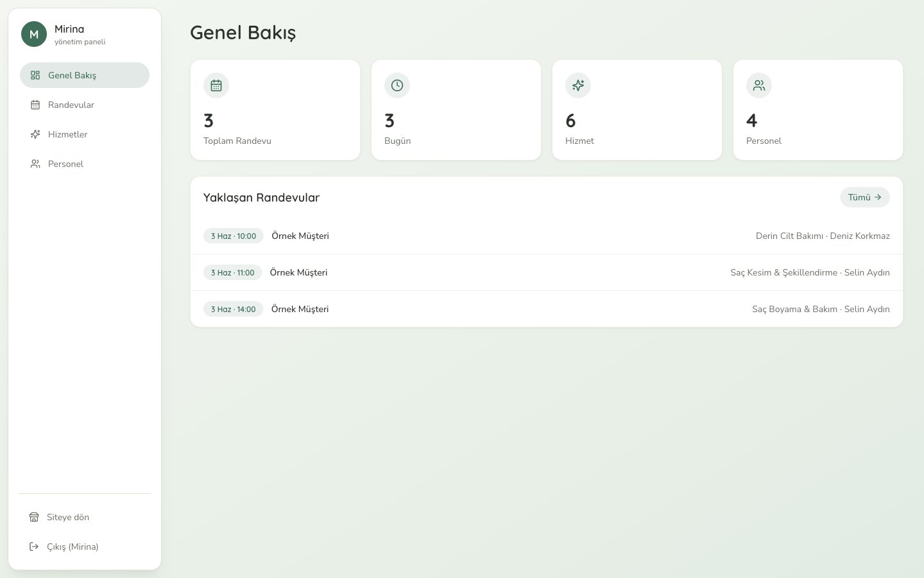Click the Toplam Randevu stat card
The width and height of the screenshot is (924, 578).
(x=275, y=110)
